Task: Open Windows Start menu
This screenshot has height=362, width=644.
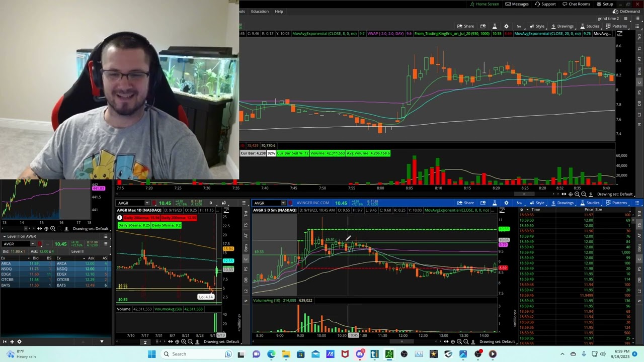Action: point(151,354)
